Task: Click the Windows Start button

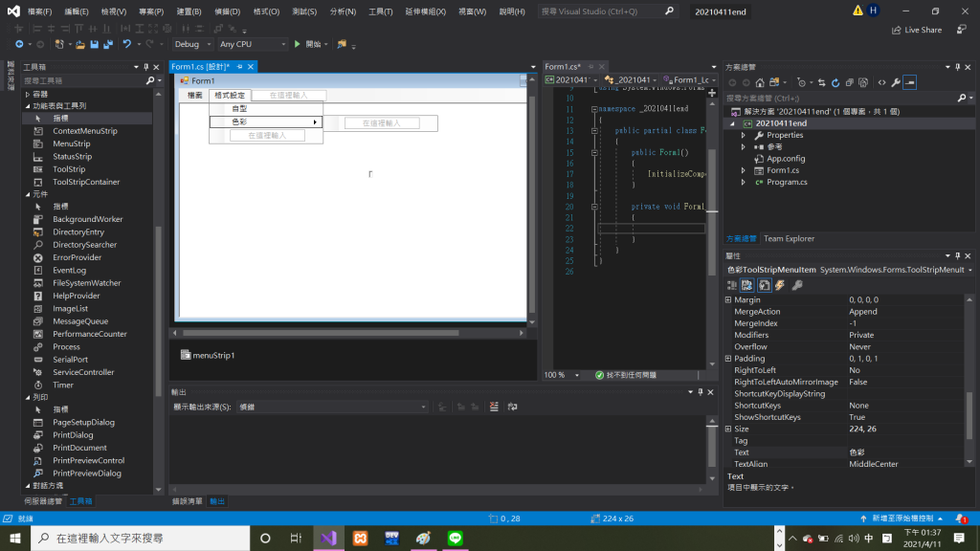Action: coord(15,538)
